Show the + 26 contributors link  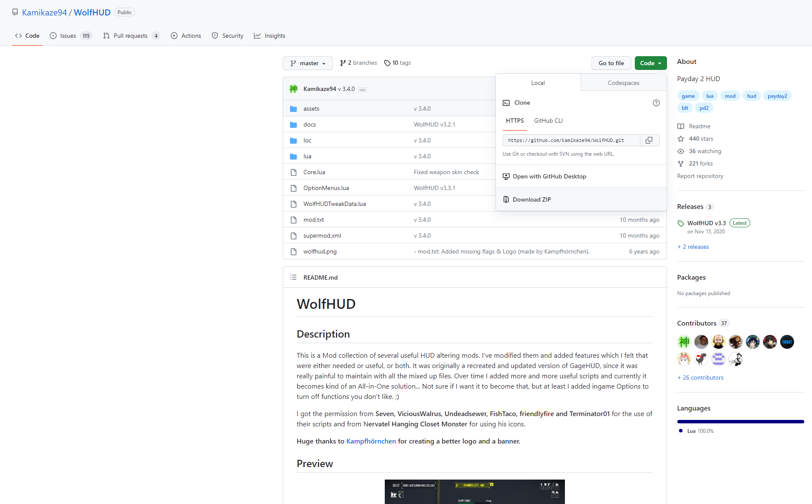(700, 377)
